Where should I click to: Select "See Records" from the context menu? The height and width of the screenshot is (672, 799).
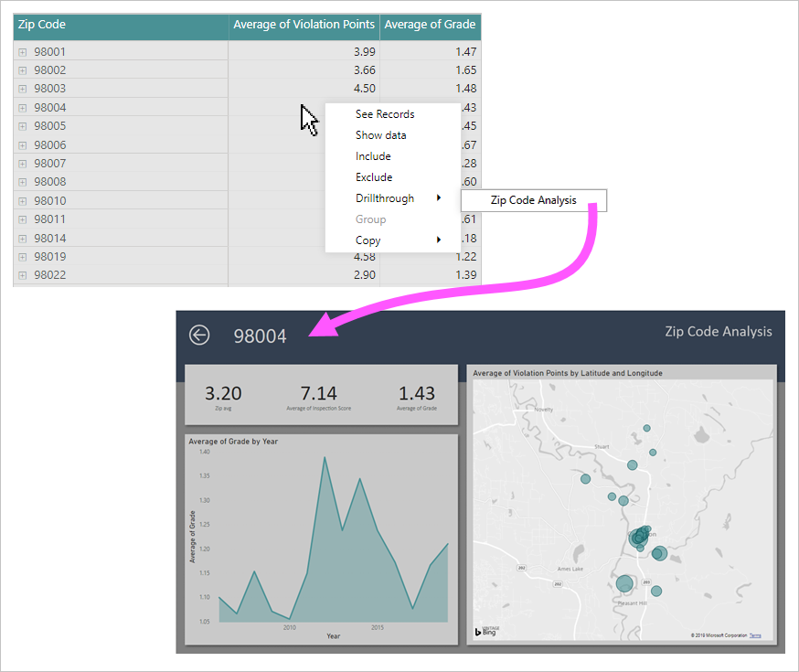coord(385,113)
